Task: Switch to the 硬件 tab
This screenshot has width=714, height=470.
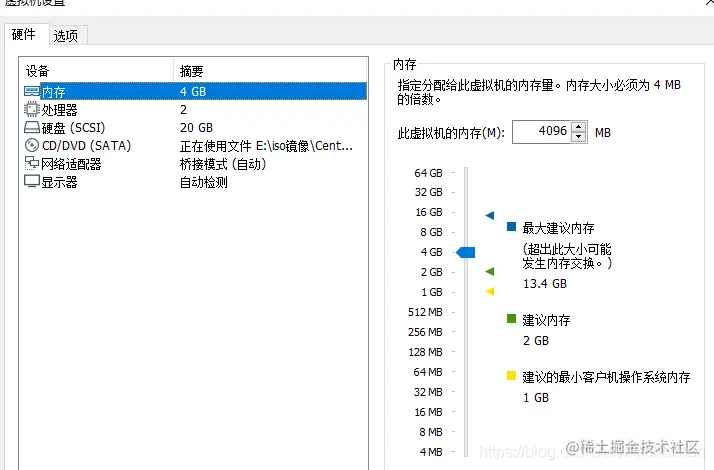Action: click(x=24, y=34)
